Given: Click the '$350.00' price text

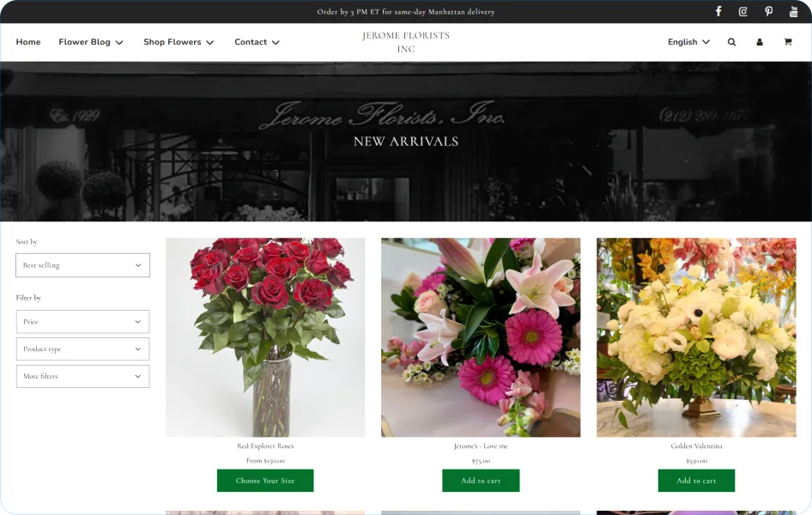Looking at the screenshot, I should point(696,461).
